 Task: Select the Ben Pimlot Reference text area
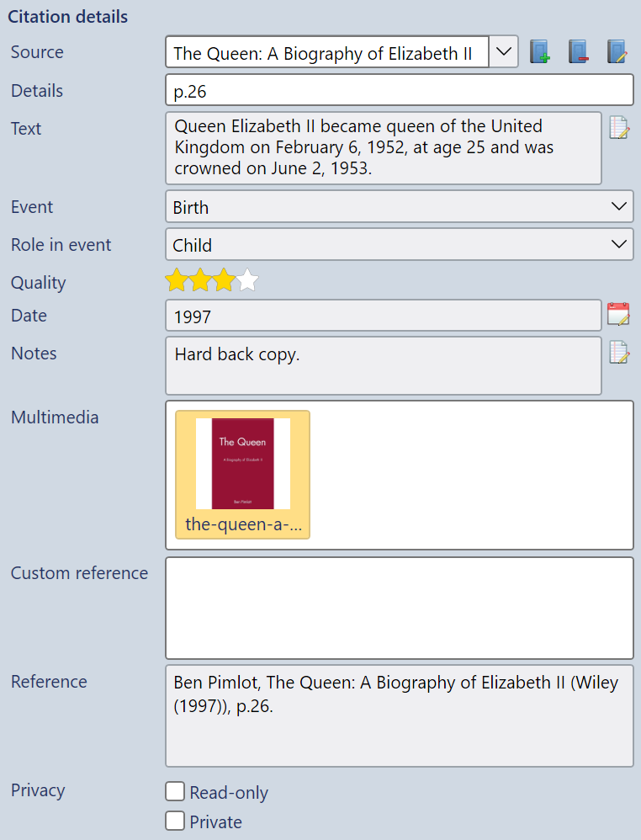(x=400, y=715)
